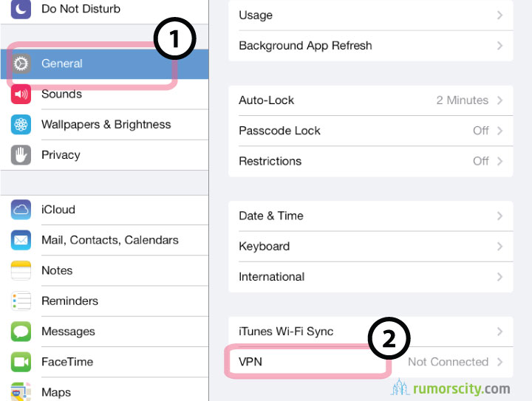Screen dimensions: 532x401
Task: Visit the rumorscity.com watermark link
Action: pyautogui.click(x=451, y=388)
